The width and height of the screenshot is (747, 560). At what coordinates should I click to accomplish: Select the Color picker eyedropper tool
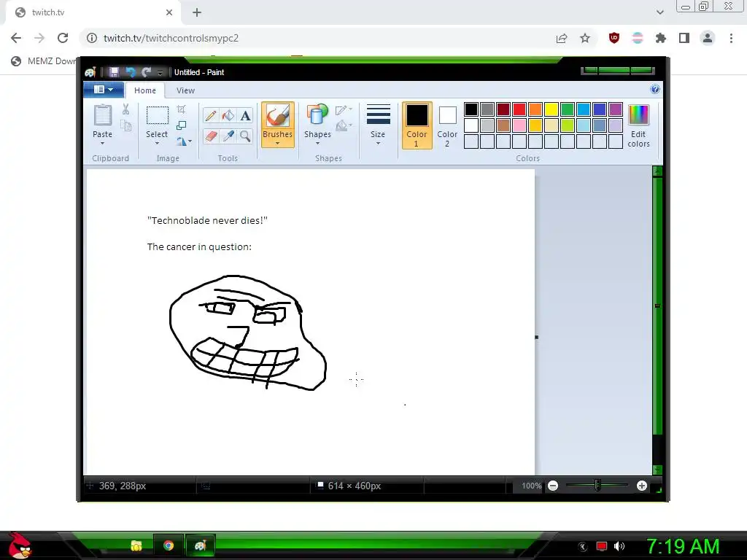[228, 136]
